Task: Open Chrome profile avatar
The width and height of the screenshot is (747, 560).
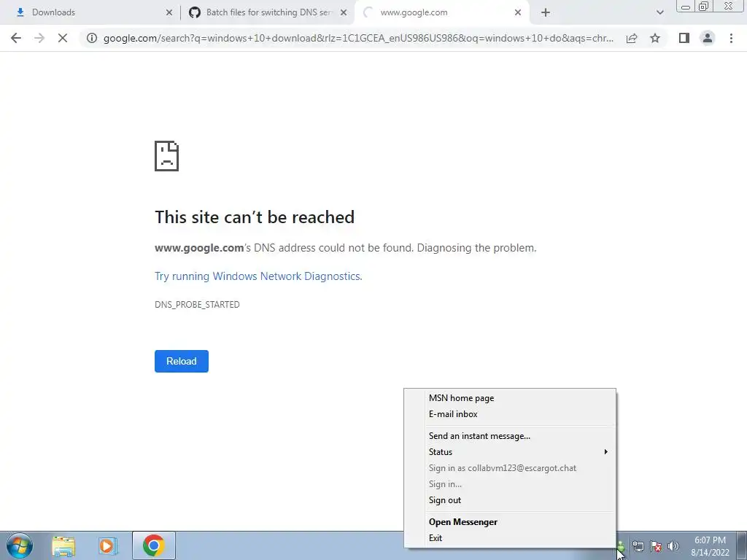Action: pos(708,38)
